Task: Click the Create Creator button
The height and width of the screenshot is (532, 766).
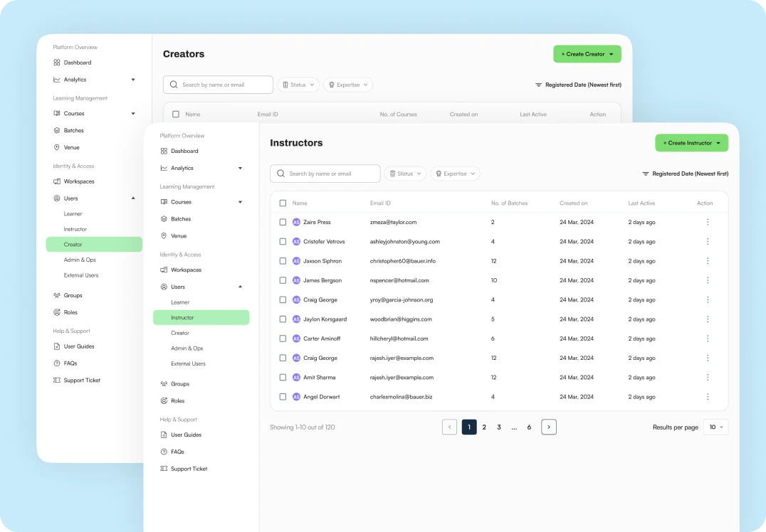Action: (587, 54)
